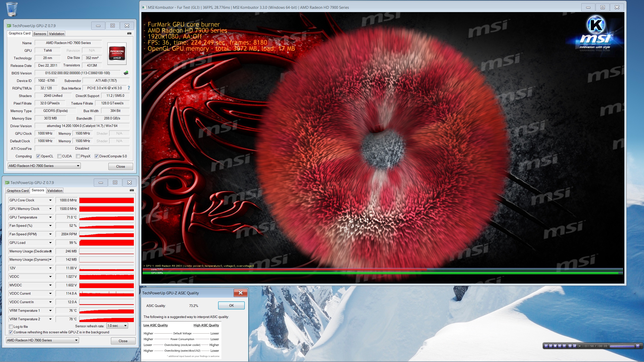Screen dimensions: 644x362
Task: Click screenshot camera icon in Graphics Card window
Action: [x=129, y=33]
